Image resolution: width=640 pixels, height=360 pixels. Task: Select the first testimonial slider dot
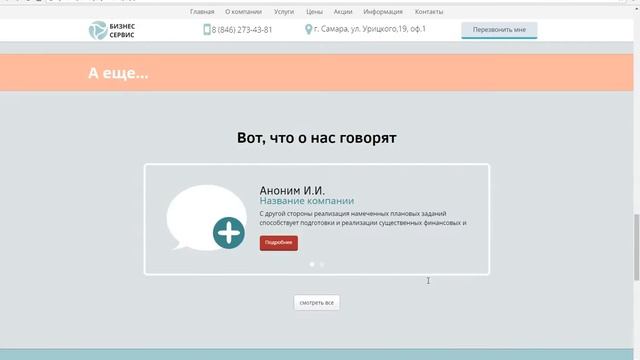click(x=312, y=264)
